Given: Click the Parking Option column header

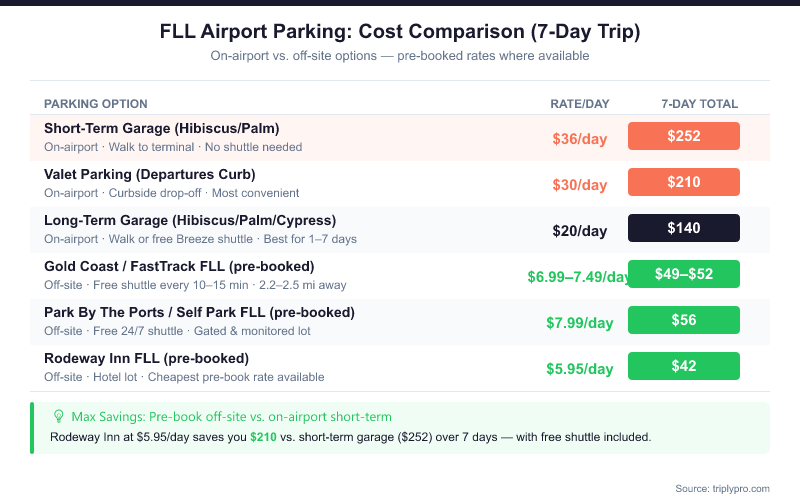Looking at the screenshot, I should pos(96,104).
